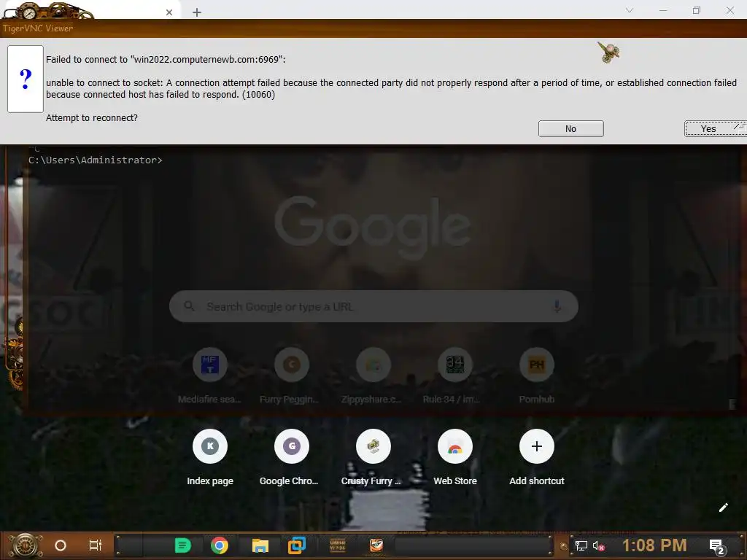Click the question mark dialog icon
Screen dimensions: 747x560
point(26,79)
